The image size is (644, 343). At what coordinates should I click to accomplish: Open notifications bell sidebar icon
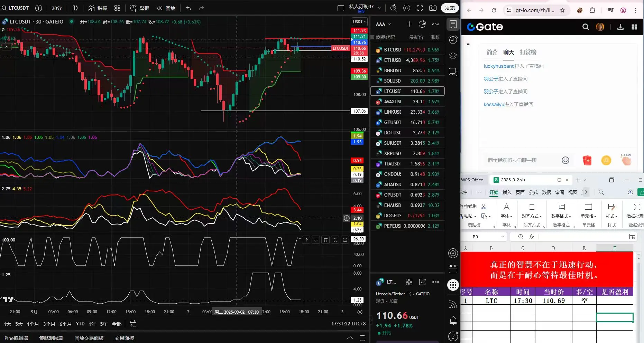pyautogui.click(x=453, y=321)
